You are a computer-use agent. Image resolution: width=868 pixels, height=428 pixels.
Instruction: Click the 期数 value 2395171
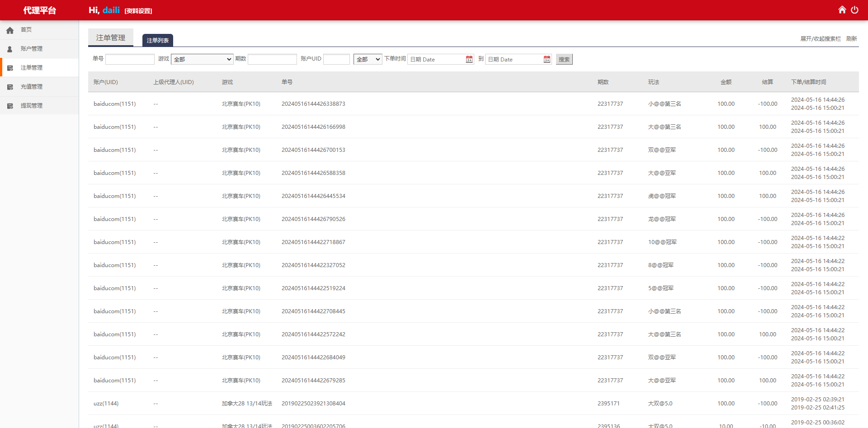point(609,404)
